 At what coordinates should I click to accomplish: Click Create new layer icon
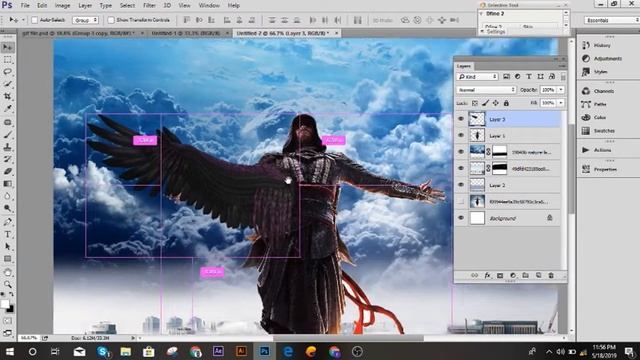pos(538,276)
